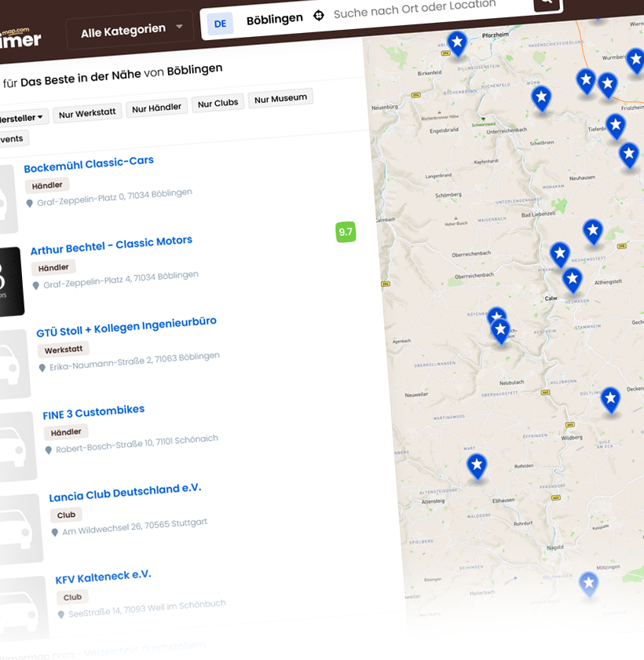Viewport: 644px width, 660px height.
Task: Select the front star marker near Rötenbach
Action: pos(500,332)
